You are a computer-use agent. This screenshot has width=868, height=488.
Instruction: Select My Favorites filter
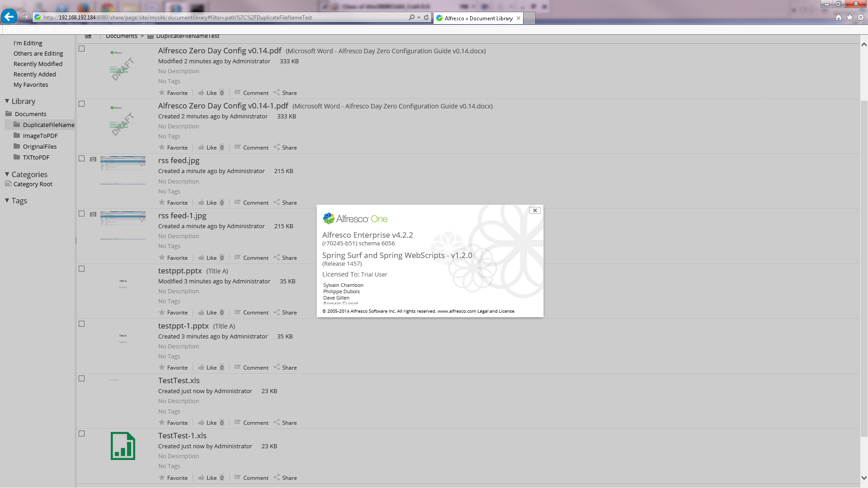[31, 84]
